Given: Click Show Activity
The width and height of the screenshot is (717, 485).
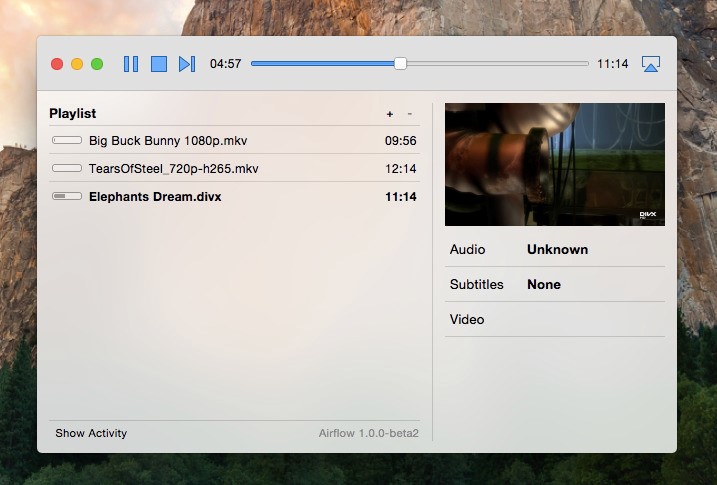Looking at the screenshot, I should 91,433.
